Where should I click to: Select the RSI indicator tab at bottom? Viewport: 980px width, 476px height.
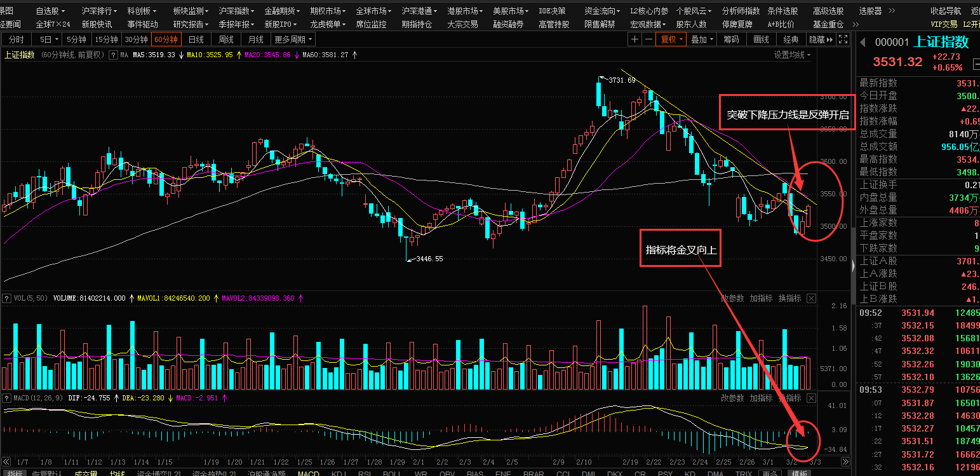point(365,473)
